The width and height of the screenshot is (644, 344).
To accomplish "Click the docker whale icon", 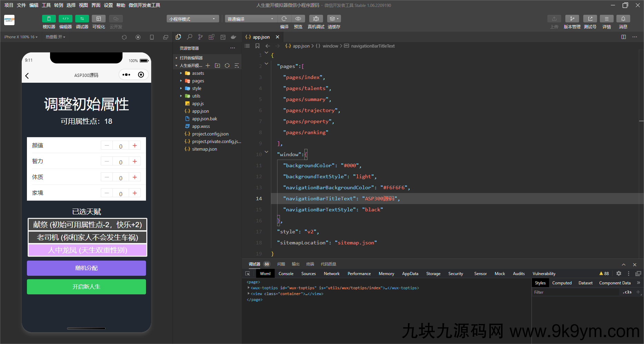I will pos(234,37).
